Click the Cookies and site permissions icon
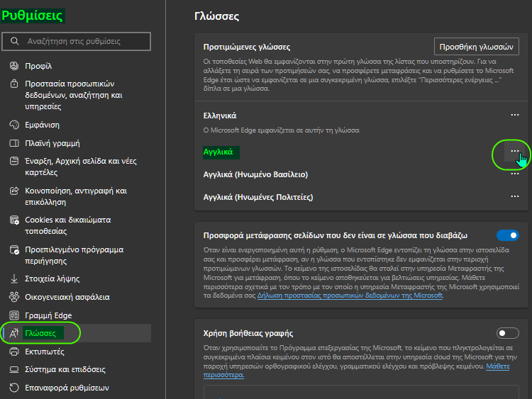532x399 pixels. [x=14, y=220]
